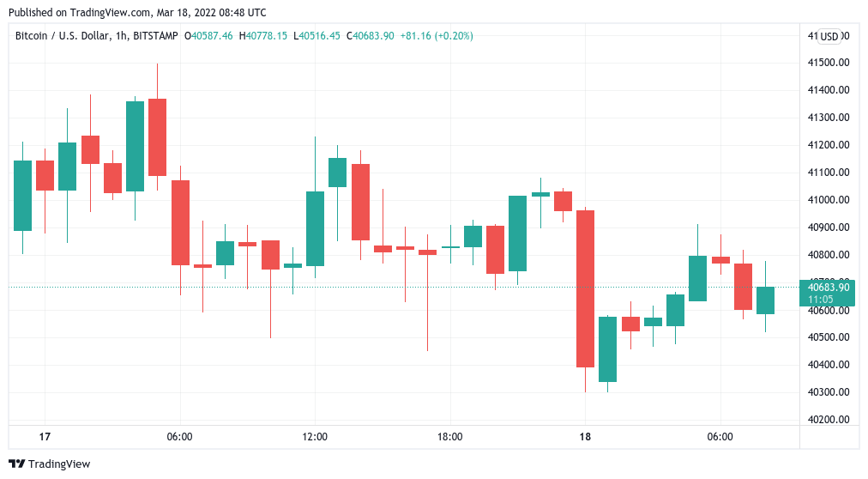Click the close value C40683.90 in legend
Viewport: 868px width, 479px height.
click(x=371, y=36)
